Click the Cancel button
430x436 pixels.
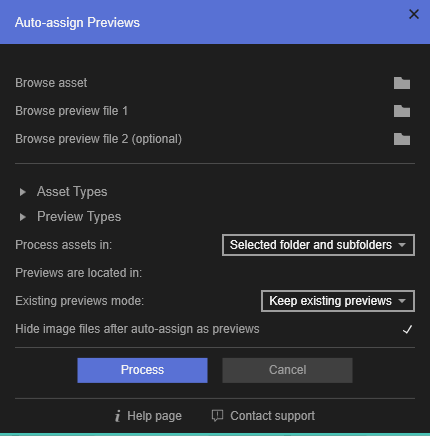tap(287, 370)
